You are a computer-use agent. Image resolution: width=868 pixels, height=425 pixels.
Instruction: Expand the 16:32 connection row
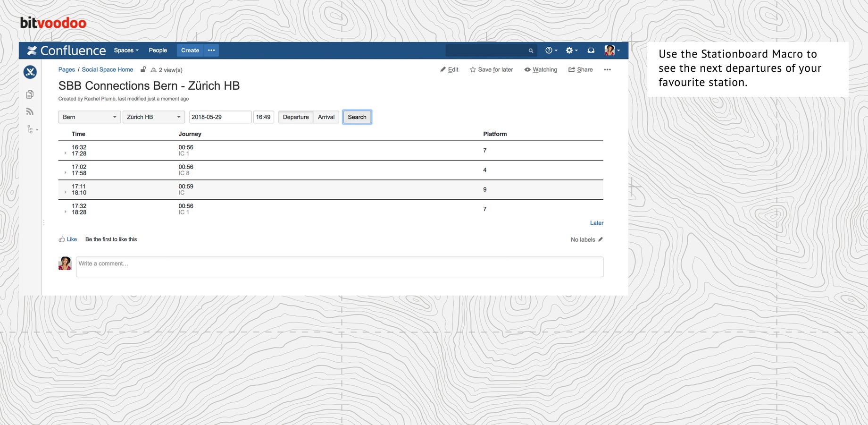(x=65, y=153)
